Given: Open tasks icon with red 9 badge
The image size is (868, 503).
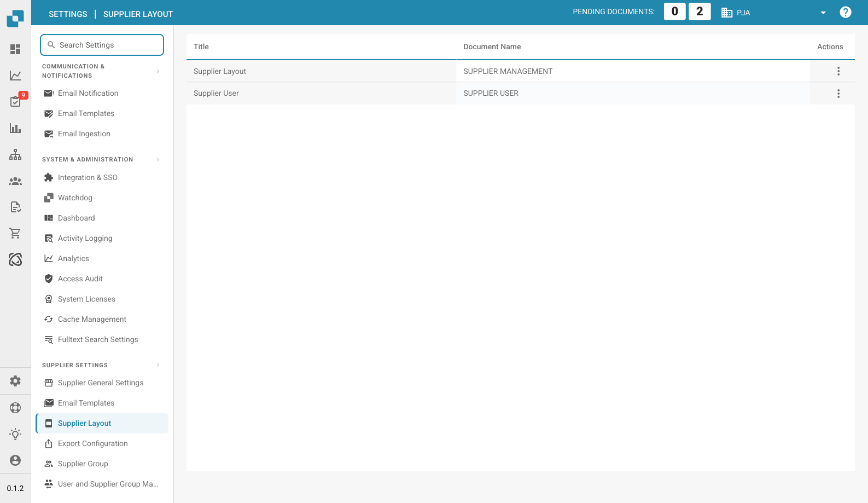Looking at the screenshot, I should pyautogui.click(x=16, y=101).
